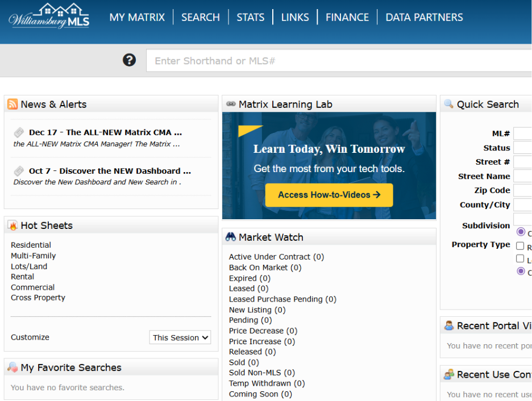
Task: Click the Zip Code input field
Action: (522, 190)
